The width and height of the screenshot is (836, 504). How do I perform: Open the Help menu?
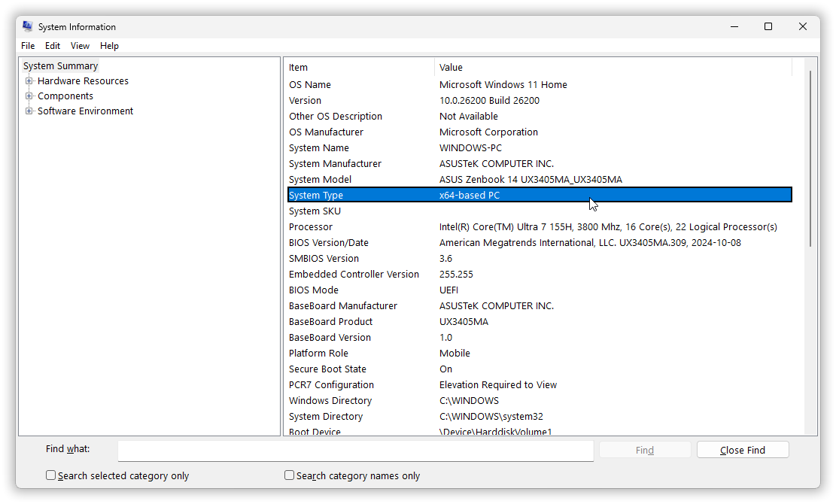coord(109,46)
